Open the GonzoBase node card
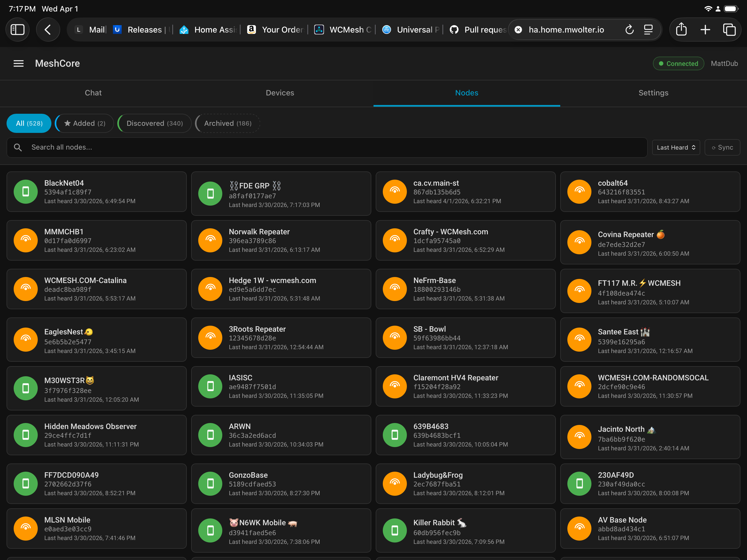 tap(281, 484)
